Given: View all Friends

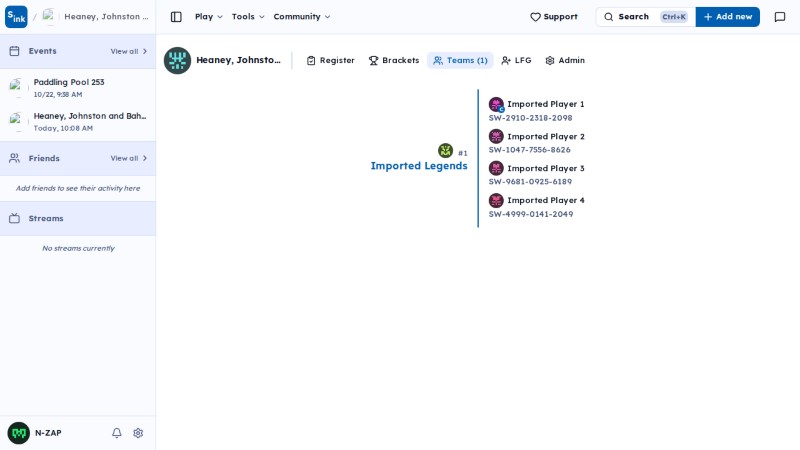Looking at the screenshot, I should tap(129, 158).
